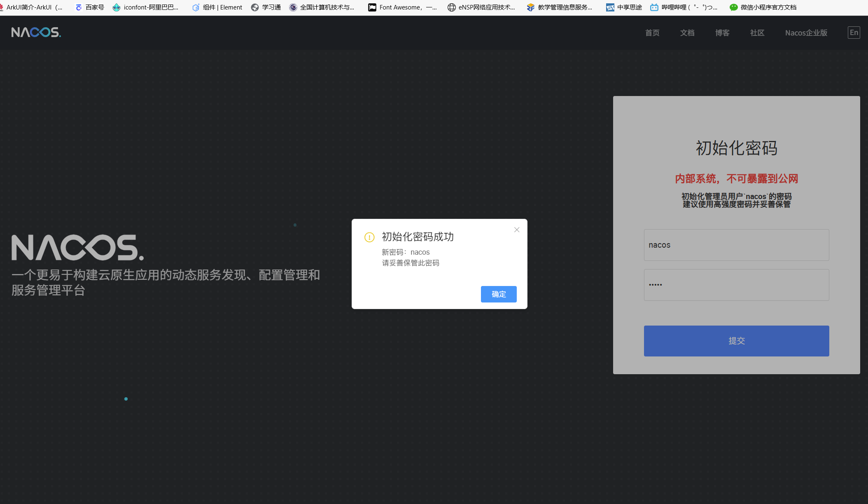The width and height of the screenshot is (868, 504).
Task: Click the yellow warning icon in dialog
Action: [369, 237]
